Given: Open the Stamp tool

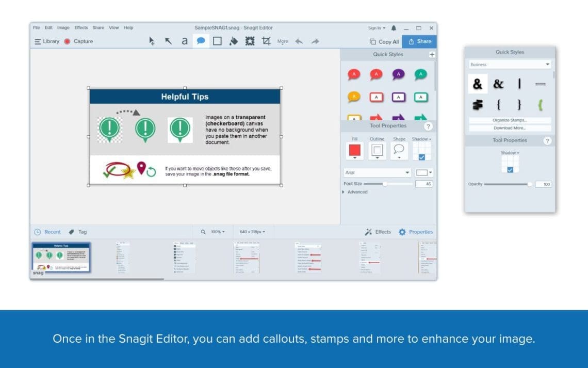Looking at the screenshot, I should point(251,41).
